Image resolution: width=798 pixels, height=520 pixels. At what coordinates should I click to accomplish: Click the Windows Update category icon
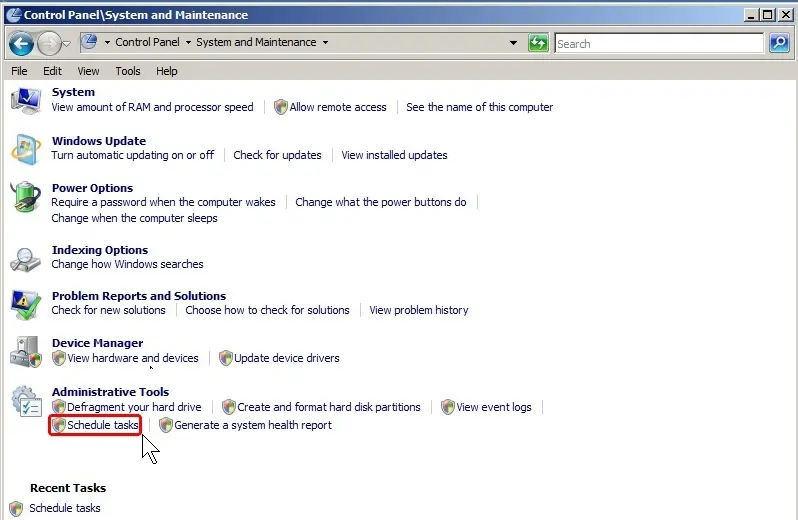tap(25, 149)
